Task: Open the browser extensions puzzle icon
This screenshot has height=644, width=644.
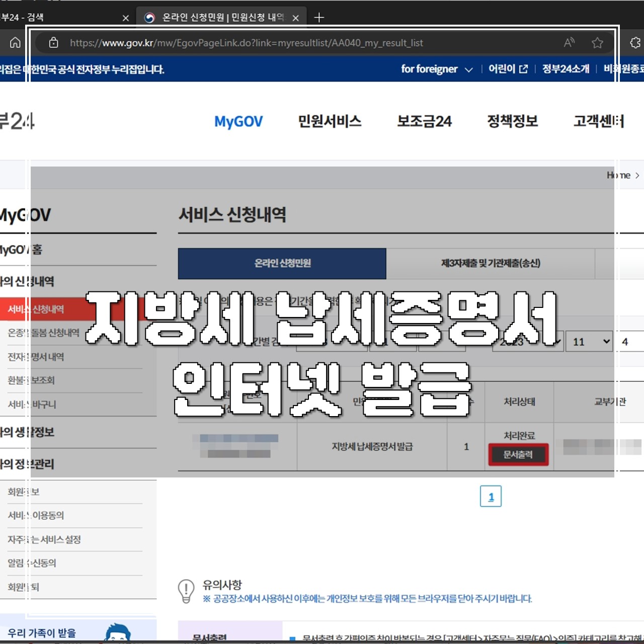Action: [x=636, y=43]
